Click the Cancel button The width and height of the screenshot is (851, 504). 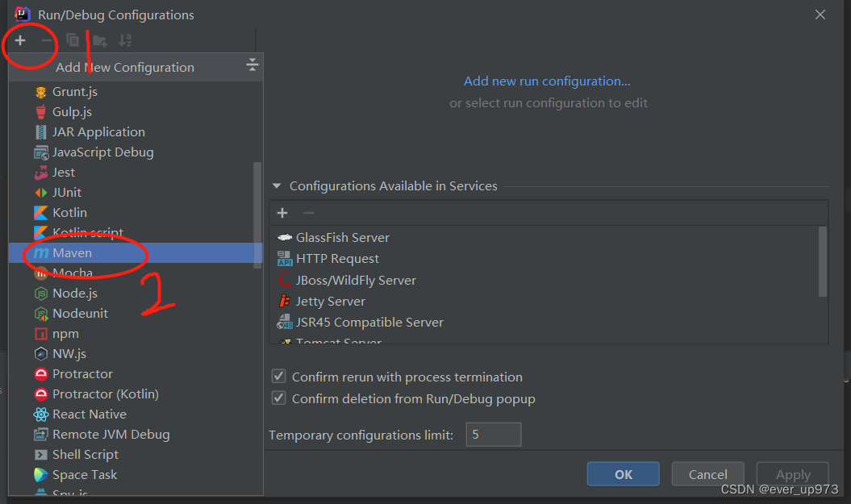click(707, 474)
